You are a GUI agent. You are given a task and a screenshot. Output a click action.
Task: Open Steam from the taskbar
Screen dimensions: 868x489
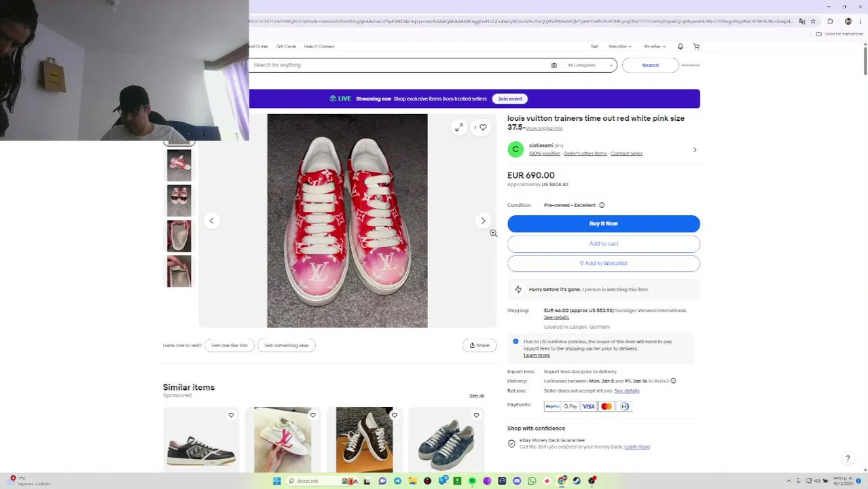(x=577, y=481)
